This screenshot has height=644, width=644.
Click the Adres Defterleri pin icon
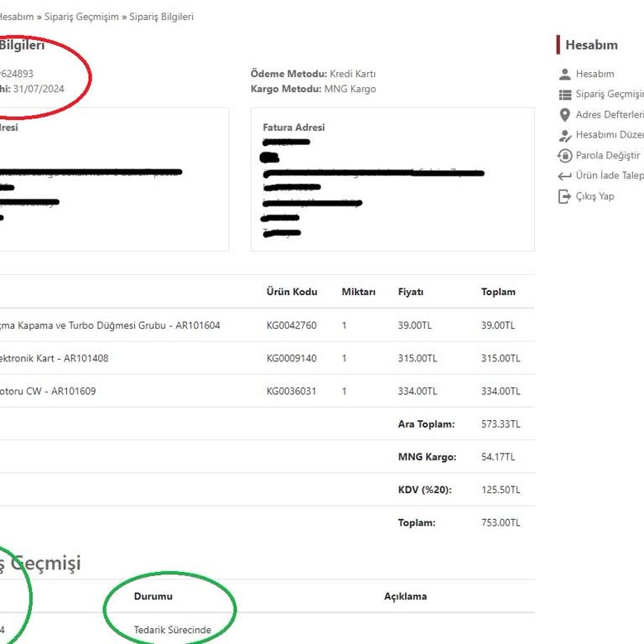tap(564, 115)
